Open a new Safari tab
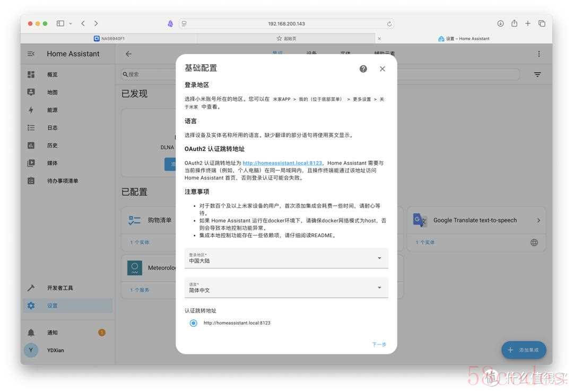 528,23
